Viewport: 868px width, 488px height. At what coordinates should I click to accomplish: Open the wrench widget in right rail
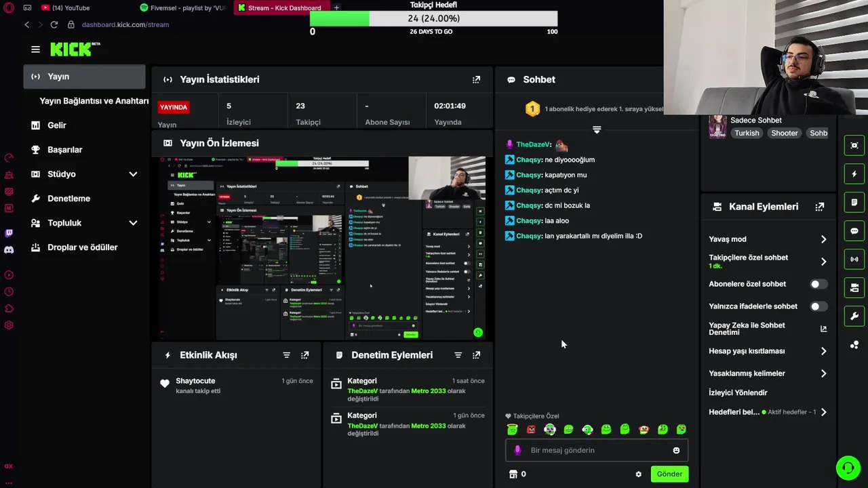click(x=854, y=317)
